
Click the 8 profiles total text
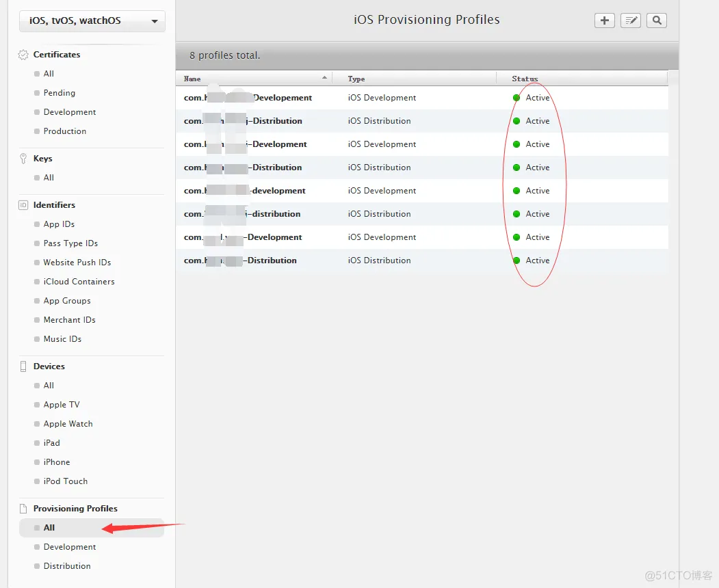[x=224, y=55]
